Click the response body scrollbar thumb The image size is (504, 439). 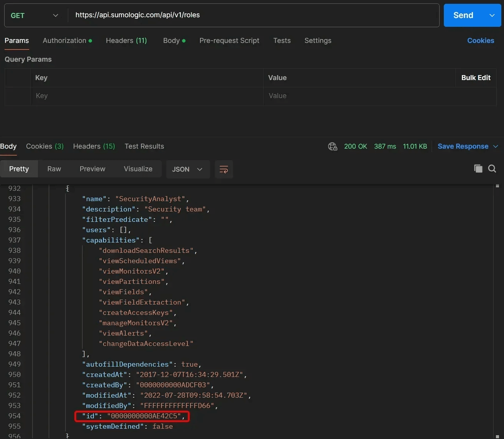click(x=497, y=186)
